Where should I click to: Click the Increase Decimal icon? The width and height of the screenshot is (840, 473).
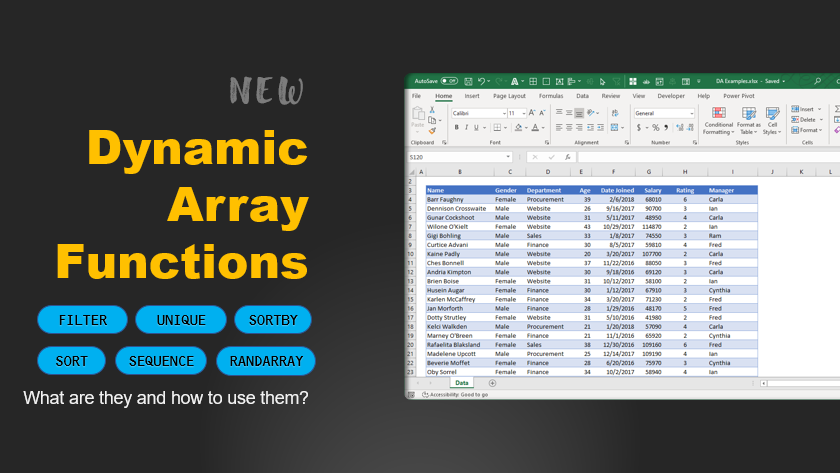click(680, 127)
